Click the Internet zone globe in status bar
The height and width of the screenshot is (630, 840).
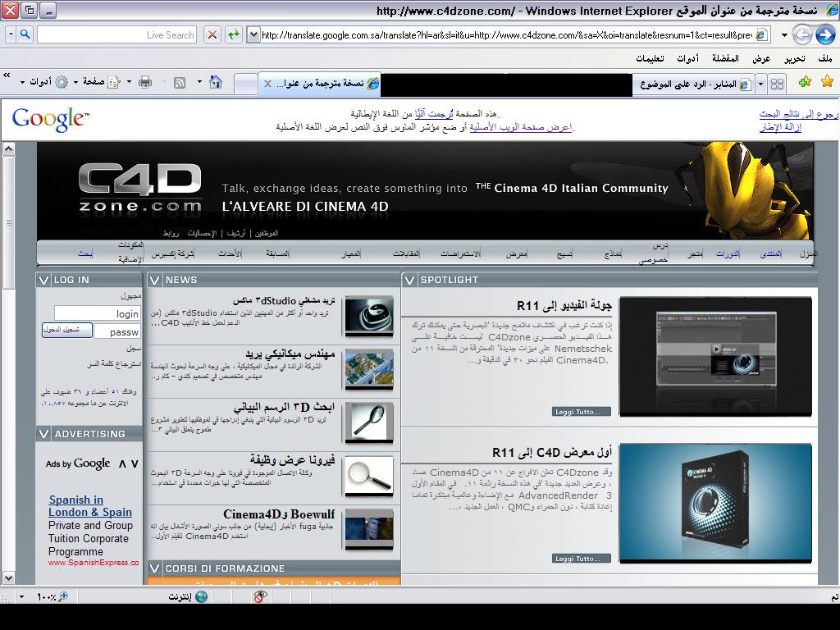pyautogui.click(x=202, y=596)
